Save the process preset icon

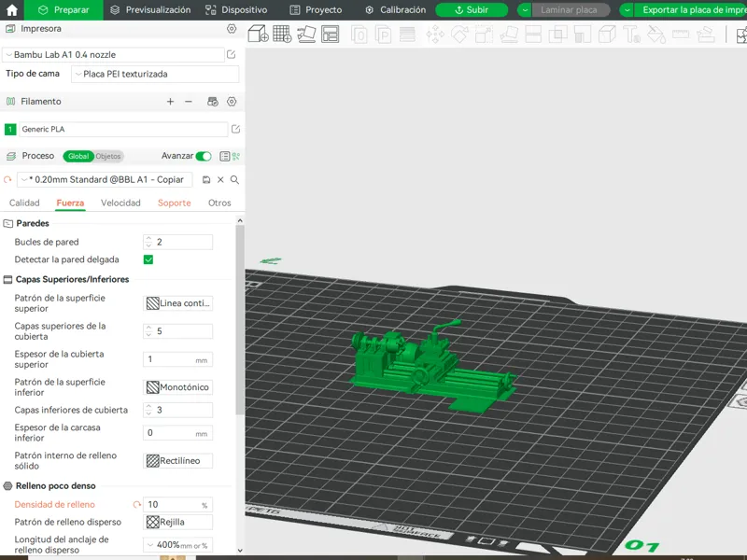pos(206,179)
